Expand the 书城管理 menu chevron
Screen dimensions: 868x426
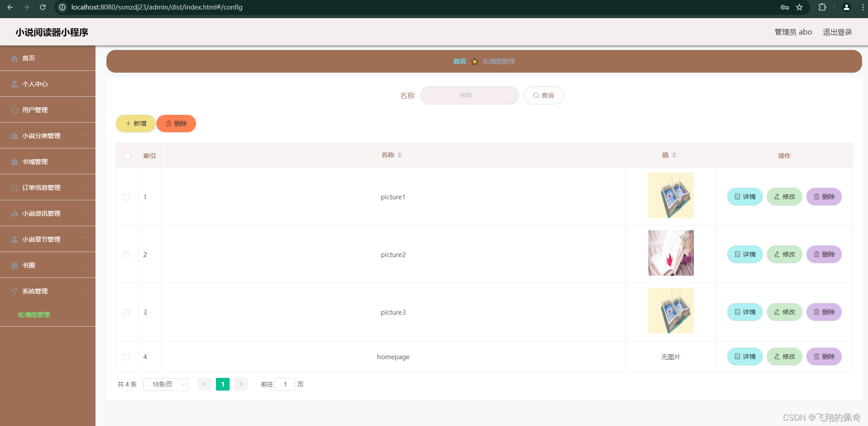pos(84,161)
